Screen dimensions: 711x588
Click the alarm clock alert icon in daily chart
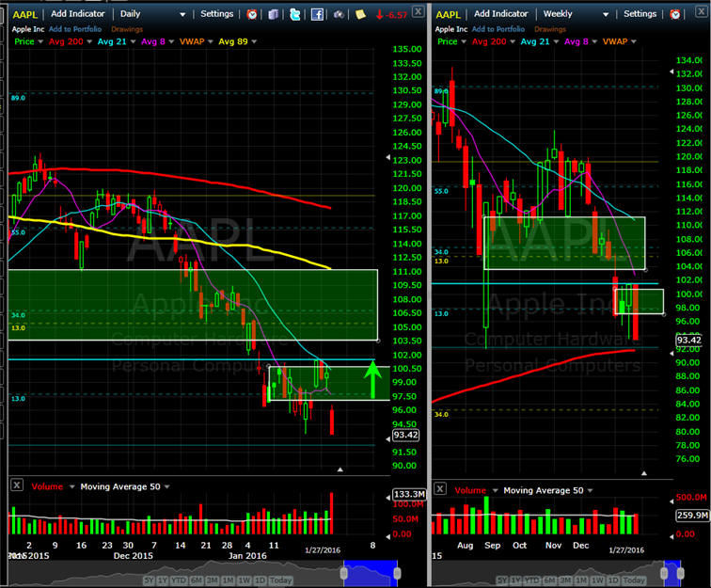coord(251,14)
